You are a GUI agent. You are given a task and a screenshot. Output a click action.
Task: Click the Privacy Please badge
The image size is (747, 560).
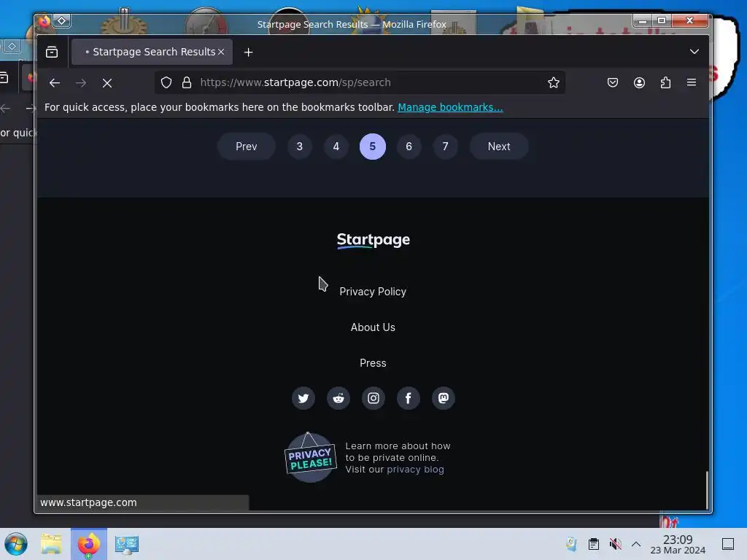(311, 458)
